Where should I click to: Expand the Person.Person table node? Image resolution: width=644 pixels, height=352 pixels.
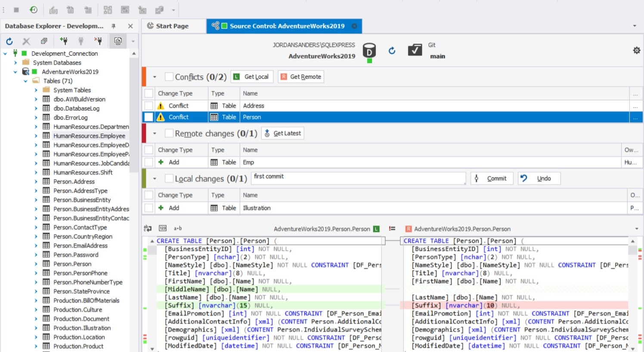tap(36, 264)
